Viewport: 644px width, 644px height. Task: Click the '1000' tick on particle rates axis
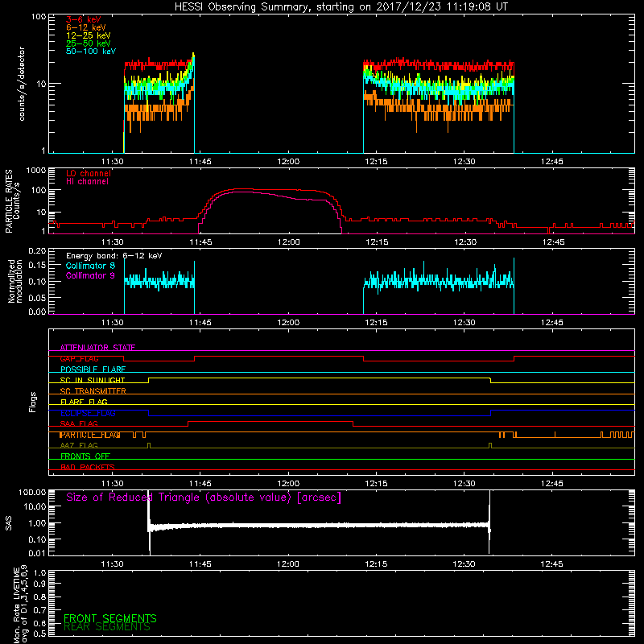click(35, 171)
